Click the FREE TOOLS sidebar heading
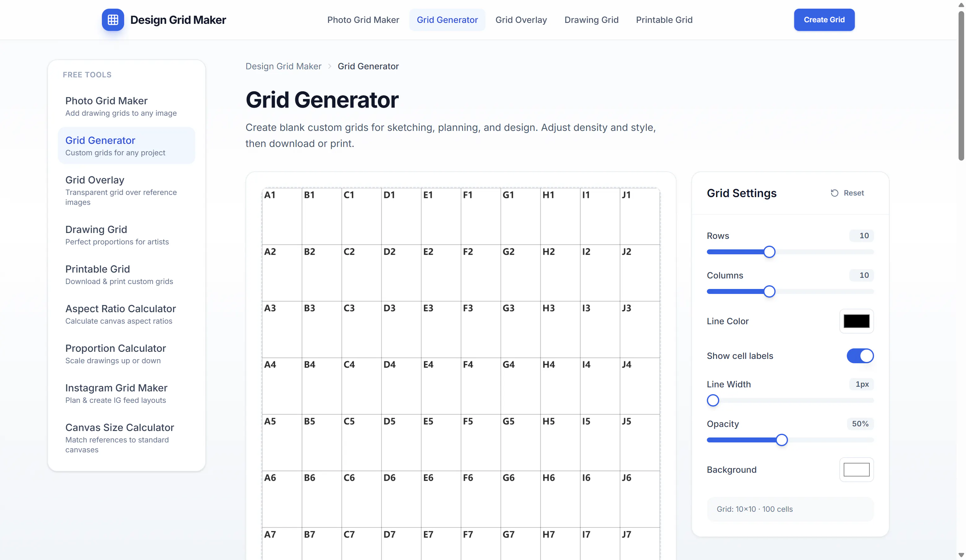Screen dimensions: 966x560 pos(87,75)
